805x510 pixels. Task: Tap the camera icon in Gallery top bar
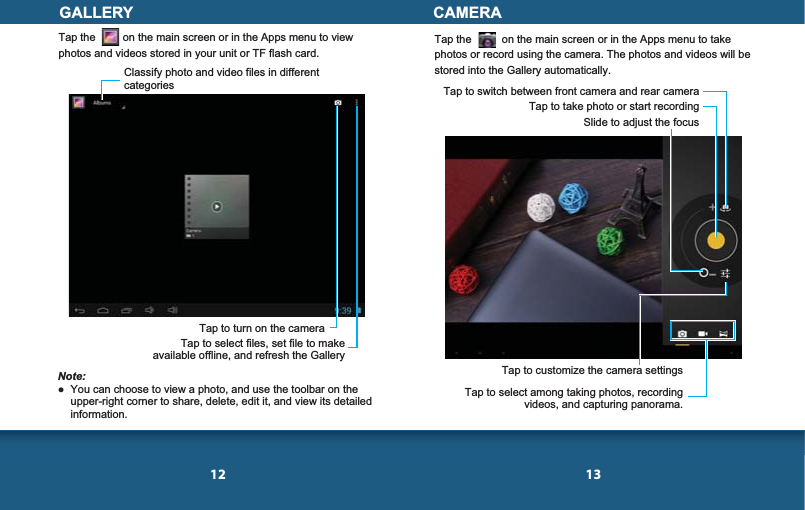(338, 103)
